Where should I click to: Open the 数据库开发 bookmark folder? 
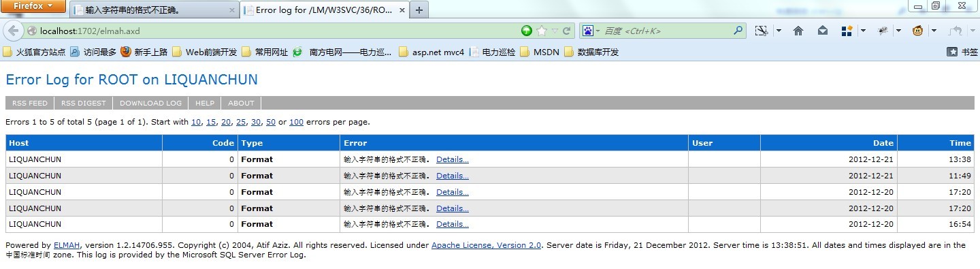(591, 52)
